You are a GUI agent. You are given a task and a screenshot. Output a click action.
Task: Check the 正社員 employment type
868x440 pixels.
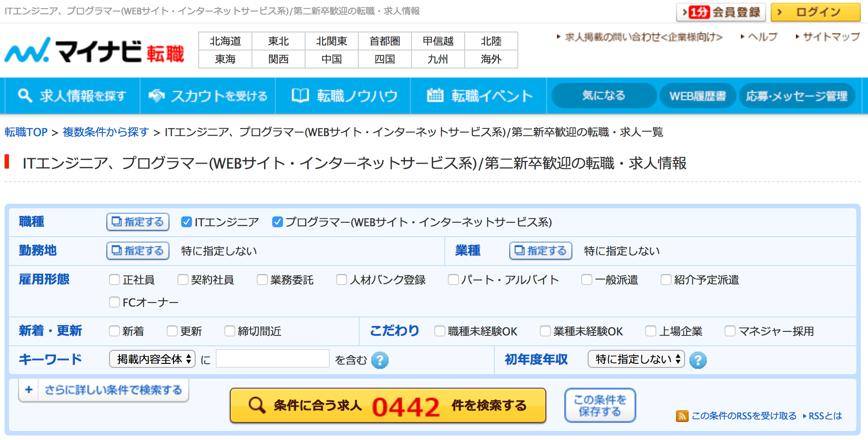114,280
